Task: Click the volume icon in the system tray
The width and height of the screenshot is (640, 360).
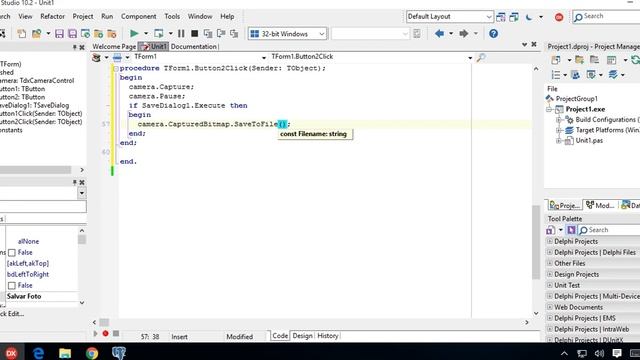Action: 599,353
